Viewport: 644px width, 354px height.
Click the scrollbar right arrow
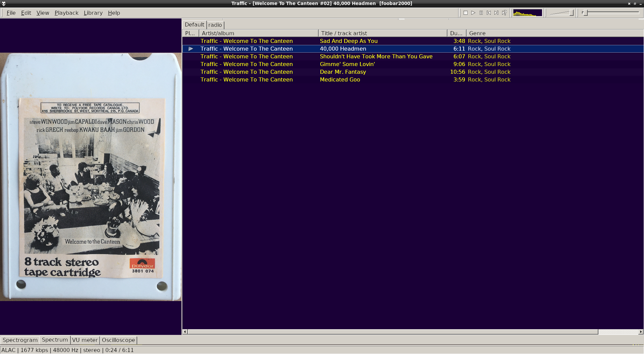(641, 332)
